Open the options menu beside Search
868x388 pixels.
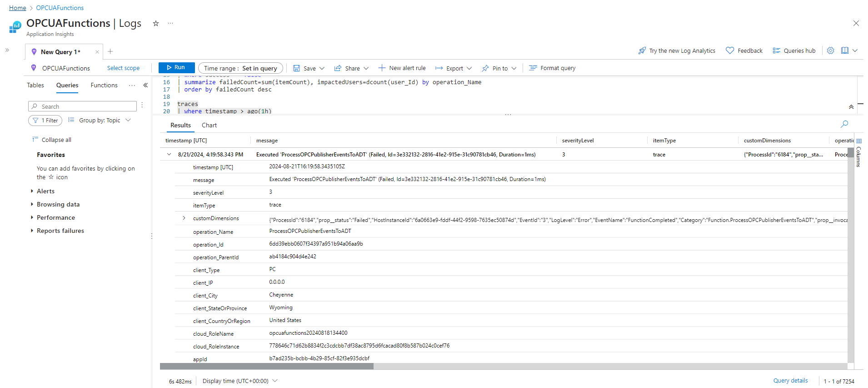pyautogui.click(x=142, y=105)
